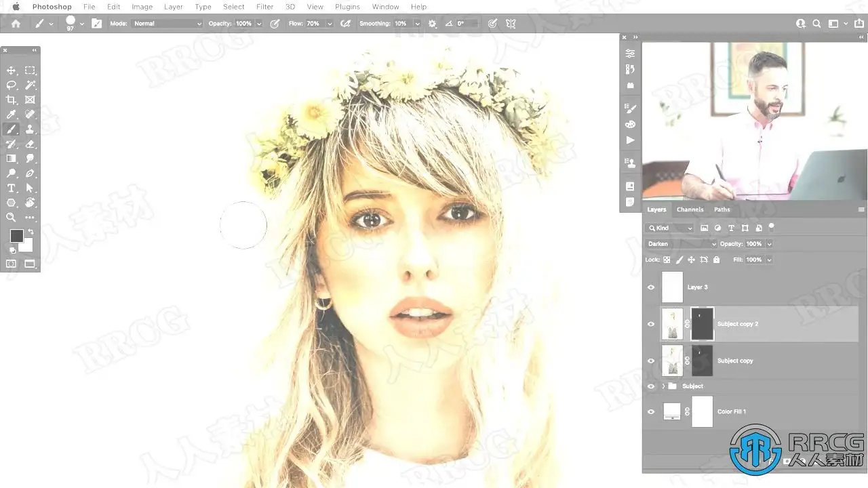868x488 pixels.
Task: Open the brush Opacity slider dropdown
Action: pos(258,24)
